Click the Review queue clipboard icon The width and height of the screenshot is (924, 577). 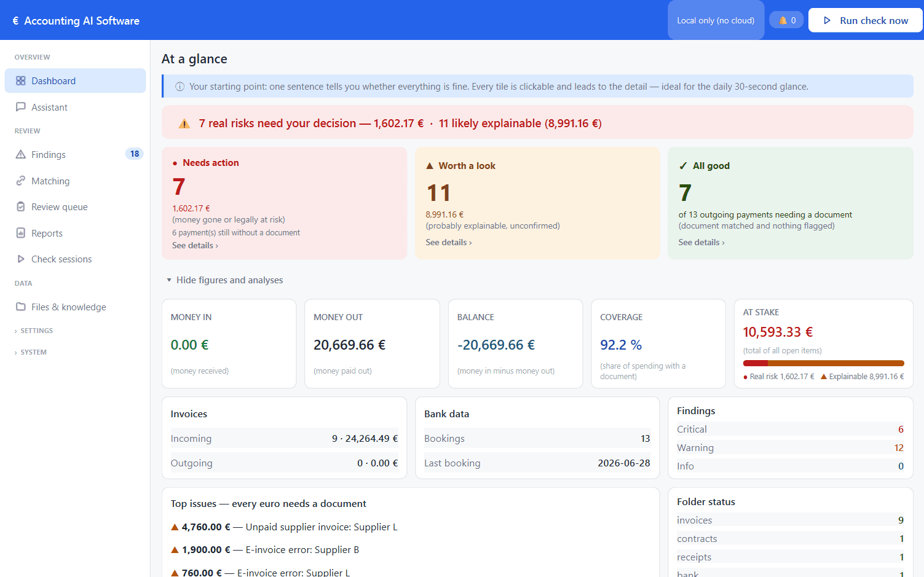point(21,206)
